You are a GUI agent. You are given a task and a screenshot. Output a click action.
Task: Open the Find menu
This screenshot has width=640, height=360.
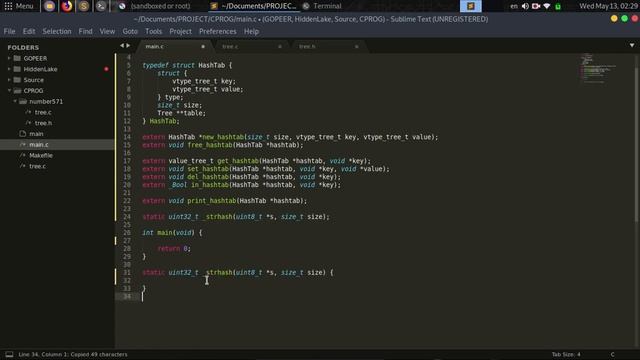click(x=85, y=31)
